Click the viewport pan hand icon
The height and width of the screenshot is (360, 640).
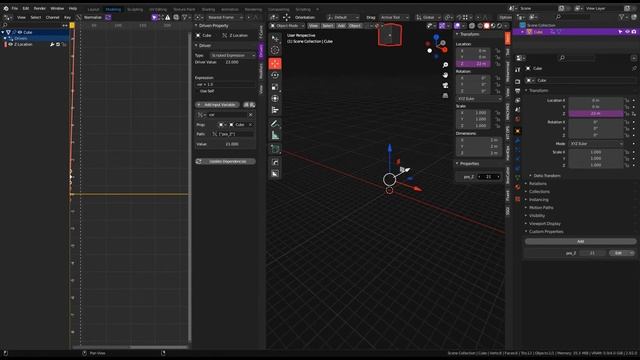pyautogui.click(x=445, y=75)
